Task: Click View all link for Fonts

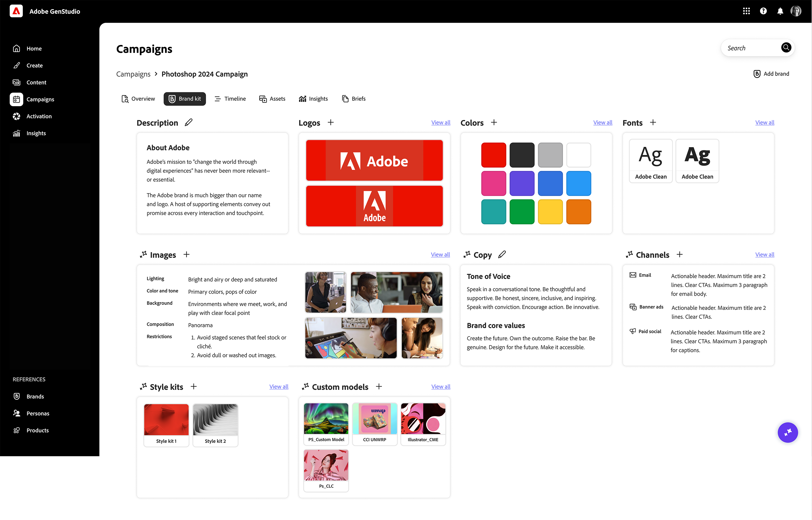Action: click(764, 122)
